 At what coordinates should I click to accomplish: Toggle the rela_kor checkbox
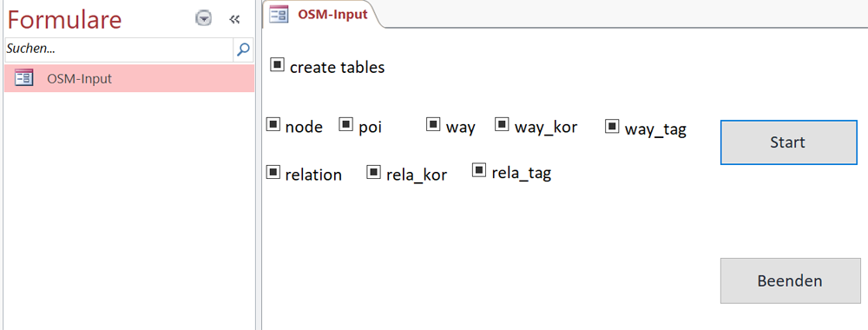tap(373, 172)
